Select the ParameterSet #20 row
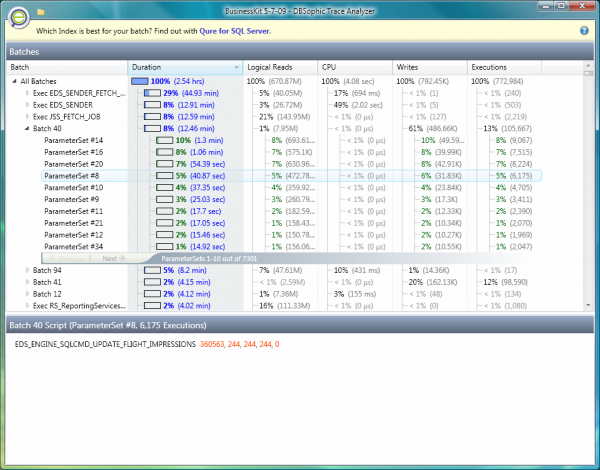This screenshot has height=470, width=600. 74,163
